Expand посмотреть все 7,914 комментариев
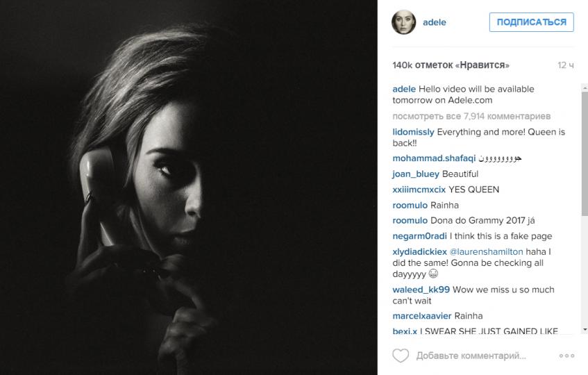This screenshot has width=588, height=375. coord(471,116)
